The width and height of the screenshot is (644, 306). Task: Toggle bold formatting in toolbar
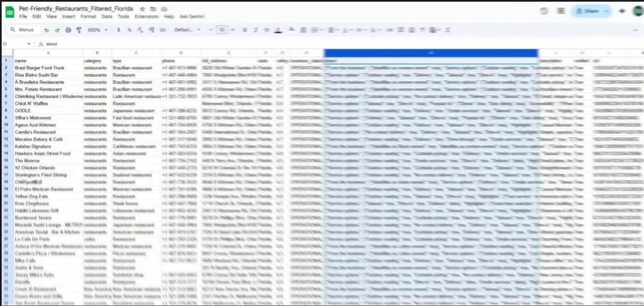244,30
